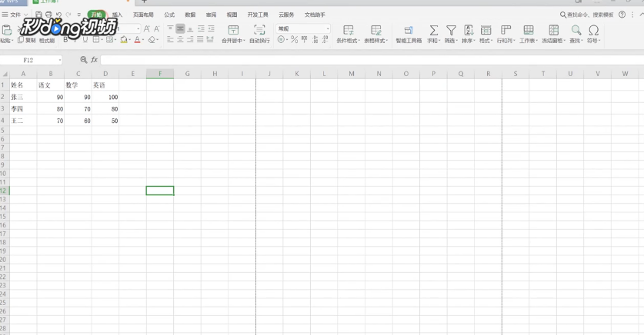Click the Save icon in quick access bar

[38, 15]
